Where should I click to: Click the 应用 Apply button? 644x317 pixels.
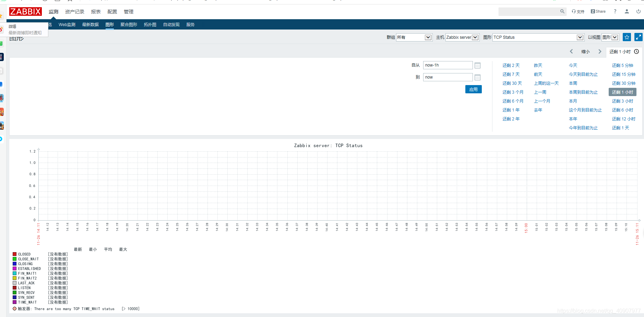[x=474, y=89]
